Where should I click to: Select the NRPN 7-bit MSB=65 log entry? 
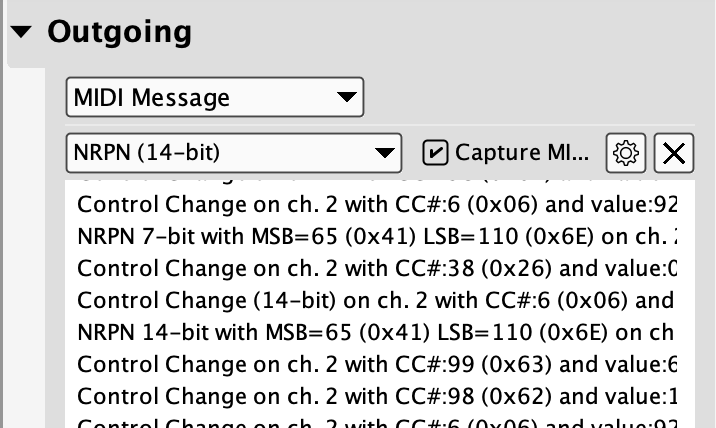tap(378, 237)
